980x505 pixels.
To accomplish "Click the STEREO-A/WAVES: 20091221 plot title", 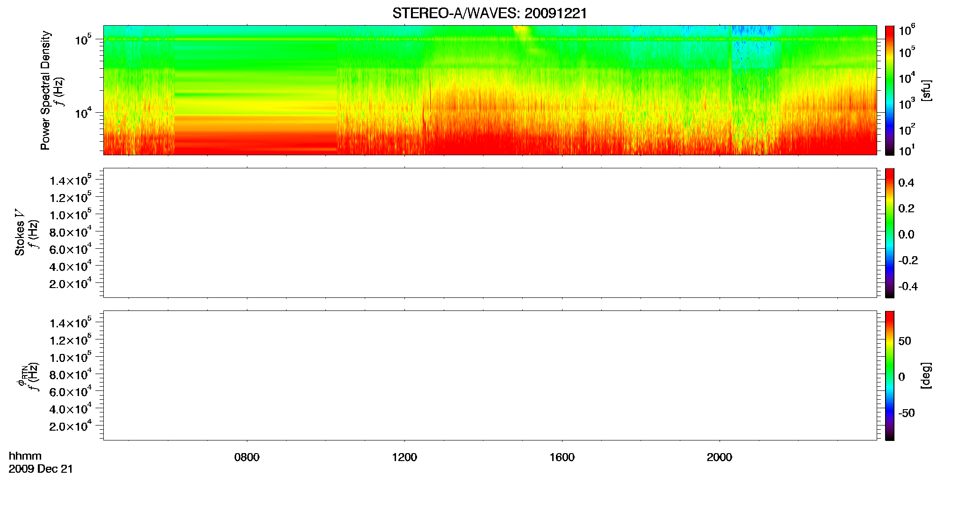I will click(x=490, y=14).
